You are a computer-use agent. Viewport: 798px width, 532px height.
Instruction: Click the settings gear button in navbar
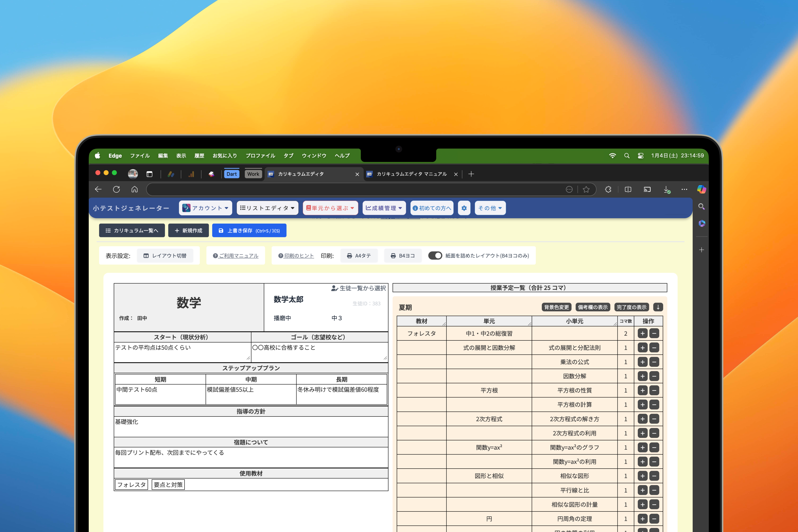pos(464,208)
